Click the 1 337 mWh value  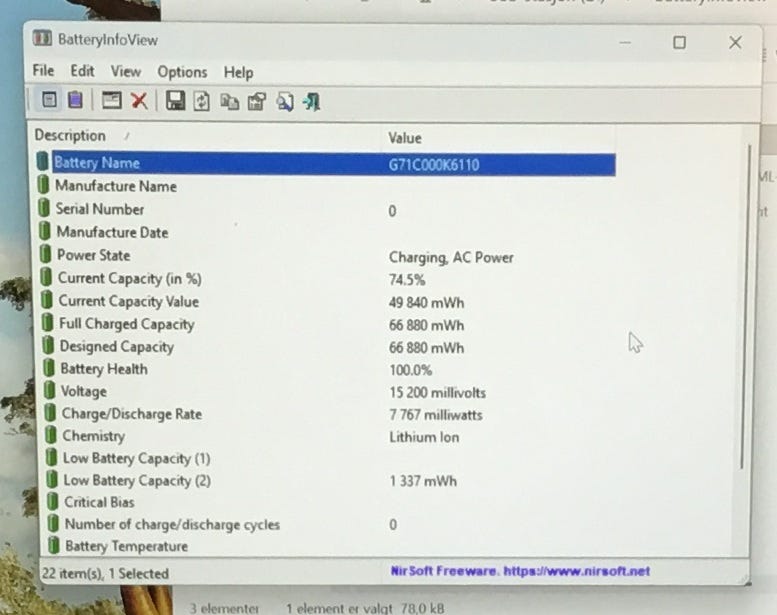click(423, 481)
